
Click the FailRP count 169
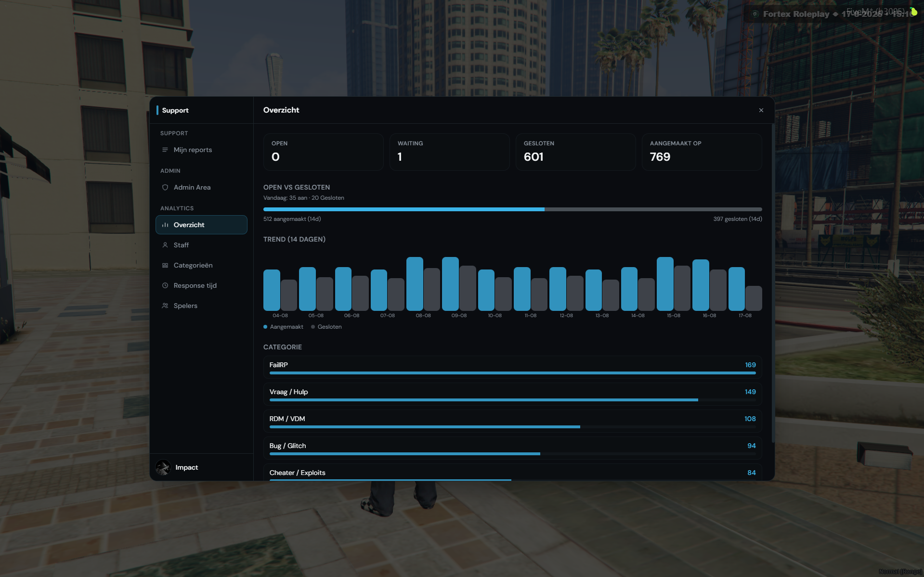(x=750, y=365)
